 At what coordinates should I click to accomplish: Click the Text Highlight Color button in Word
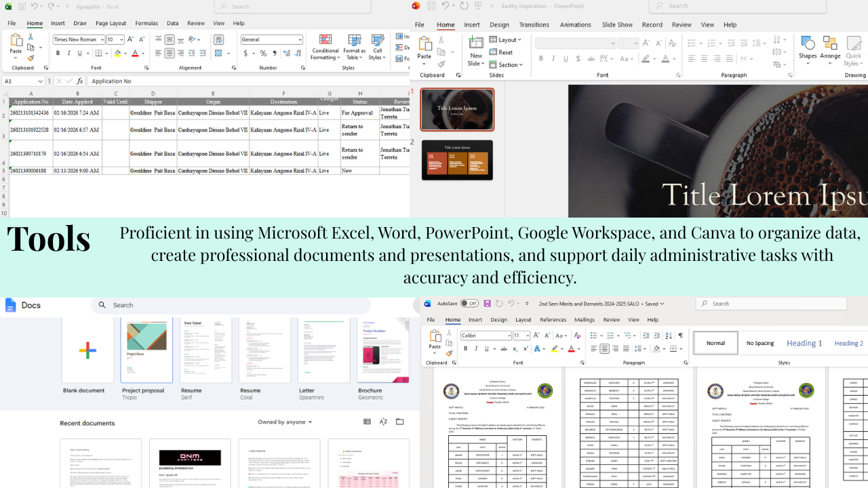pyautogui.click(x=554, y=349)
